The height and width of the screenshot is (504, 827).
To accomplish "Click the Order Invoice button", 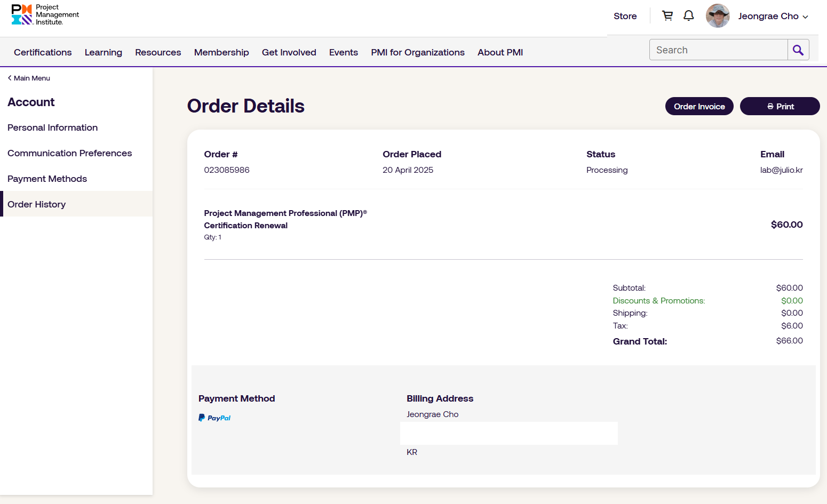I will point(699,106).
